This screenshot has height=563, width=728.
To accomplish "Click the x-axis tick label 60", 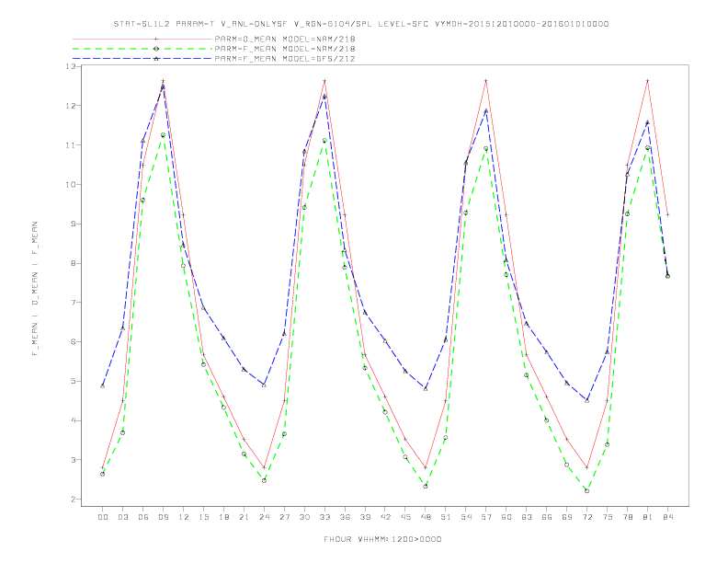I will (x=506, y=517).
